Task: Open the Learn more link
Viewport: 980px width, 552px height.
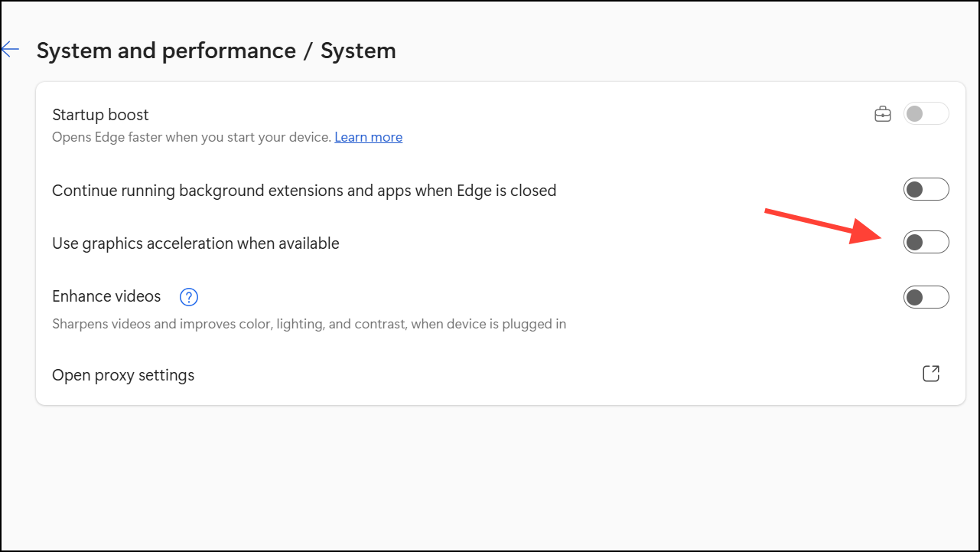Action: point(368,137)
